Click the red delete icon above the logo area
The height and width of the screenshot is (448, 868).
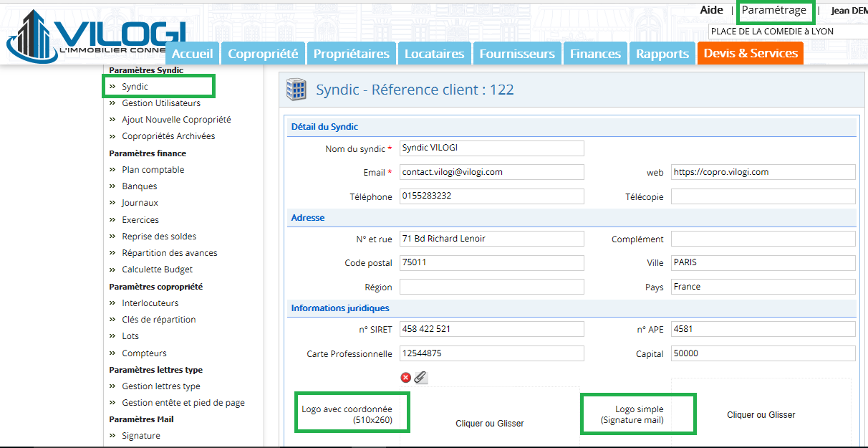pyautogui.click(x=406, y=377)
